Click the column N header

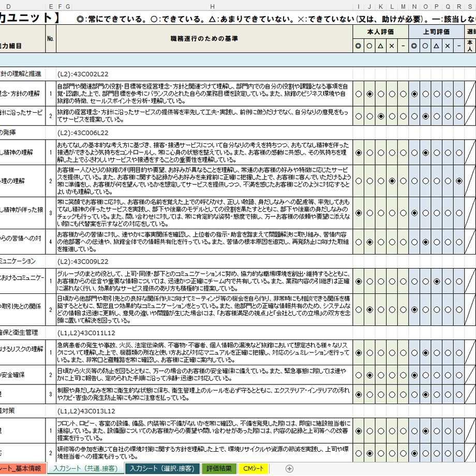coord(414,7)
